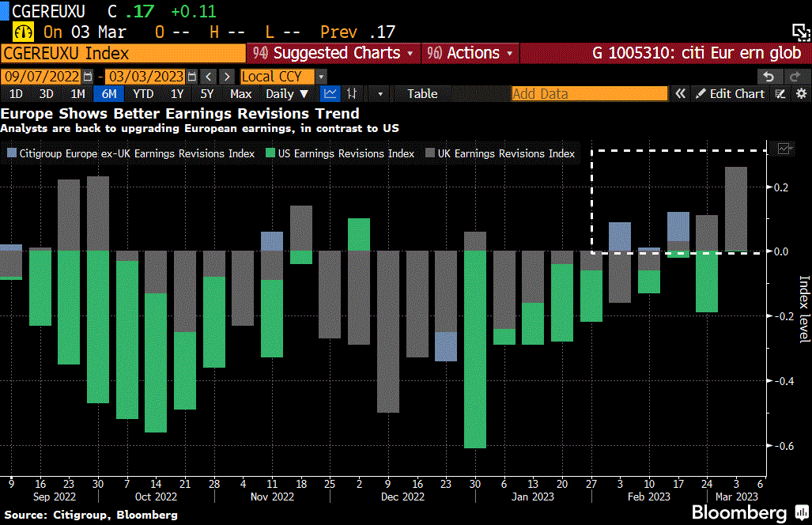Click the UK Earnings Revisions gray swatch

coord(430,153)
